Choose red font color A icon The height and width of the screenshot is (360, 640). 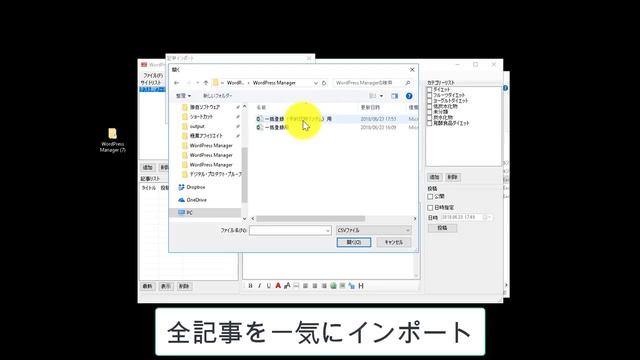click(x=278, y=286)
